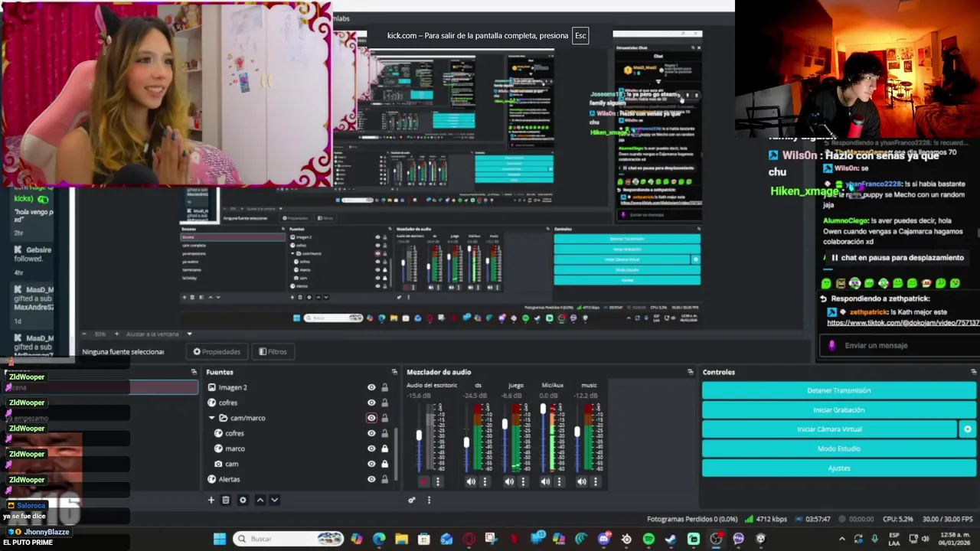980x551 pixels.
Task: Unlock the cam source
Action: coord(384,464)
